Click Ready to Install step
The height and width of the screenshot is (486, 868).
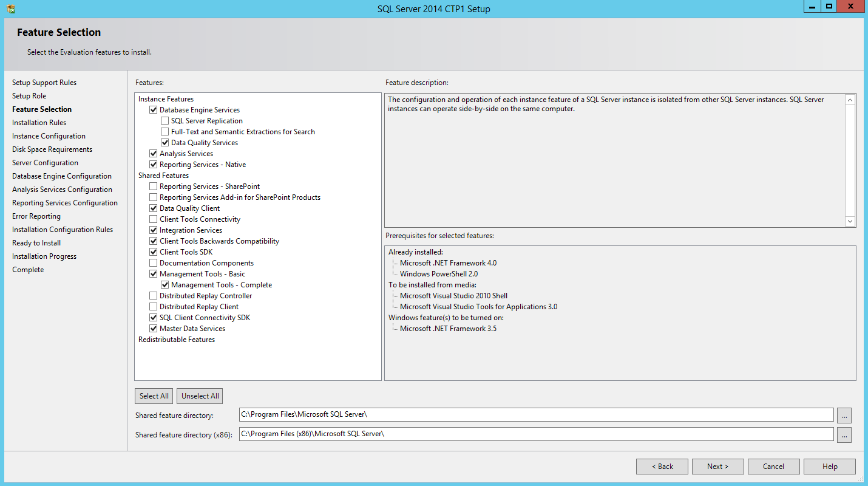pyautogui.click(x=36, y=243)
